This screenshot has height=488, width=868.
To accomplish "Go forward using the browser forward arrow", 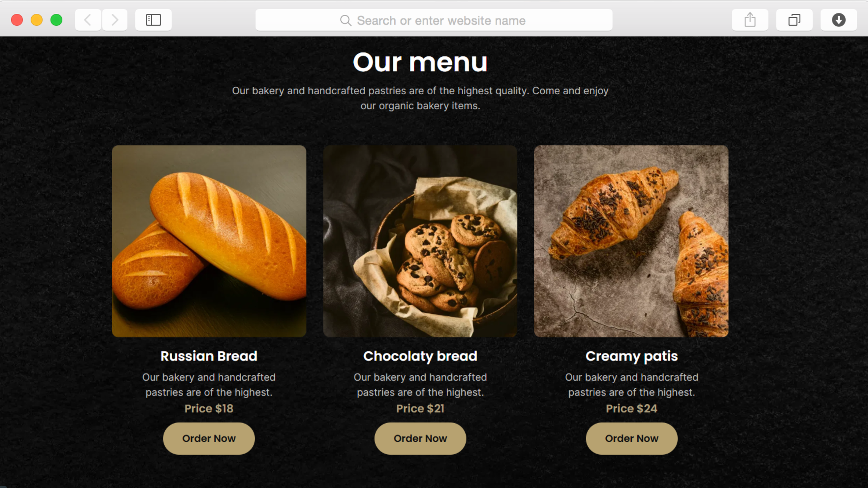I will (115, 20).
